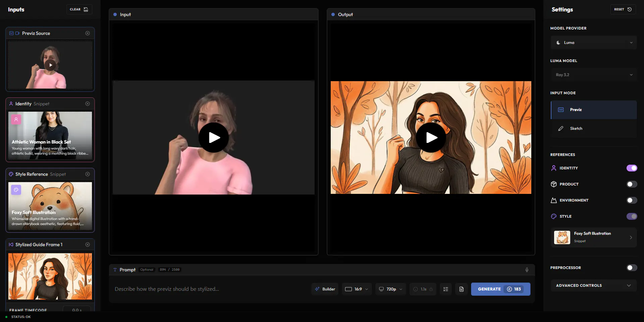Open the 16:9 aspect ratio dropdown
The width and height of the screenshot is (644, 322).
[x=357, y=289]
